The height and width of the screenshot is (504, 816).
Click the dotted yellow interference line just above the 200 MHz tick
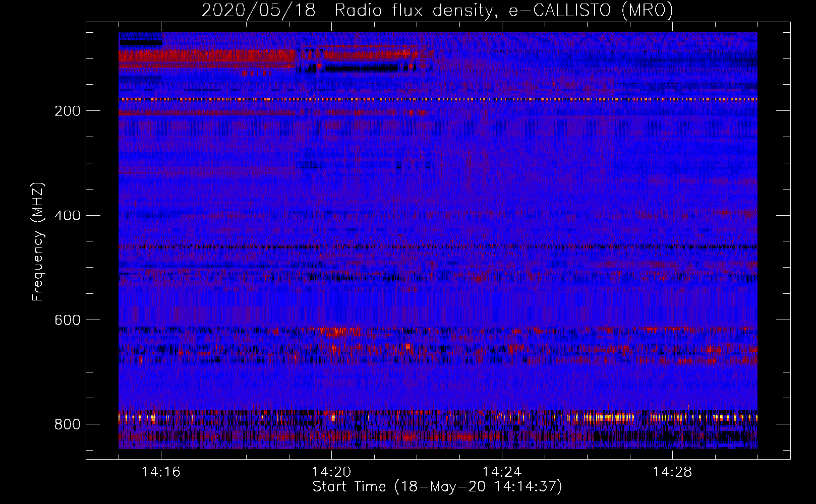tap(438, 99)
